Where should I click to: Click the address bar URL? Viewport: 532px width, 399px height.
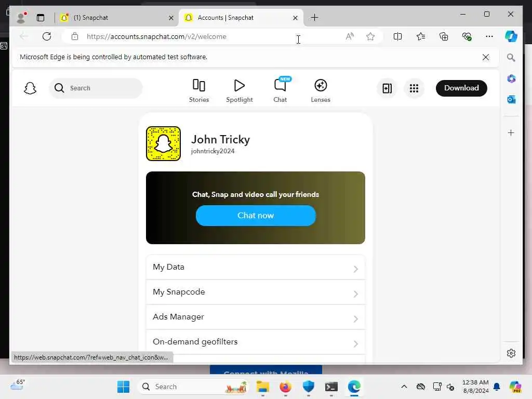(156, 37)
